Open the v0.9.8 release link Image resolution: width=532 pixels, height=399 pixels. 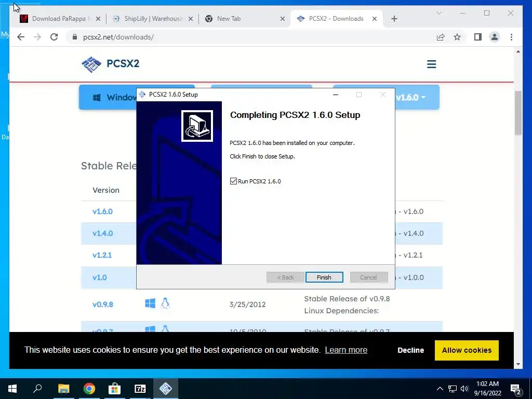coord(102,304)
